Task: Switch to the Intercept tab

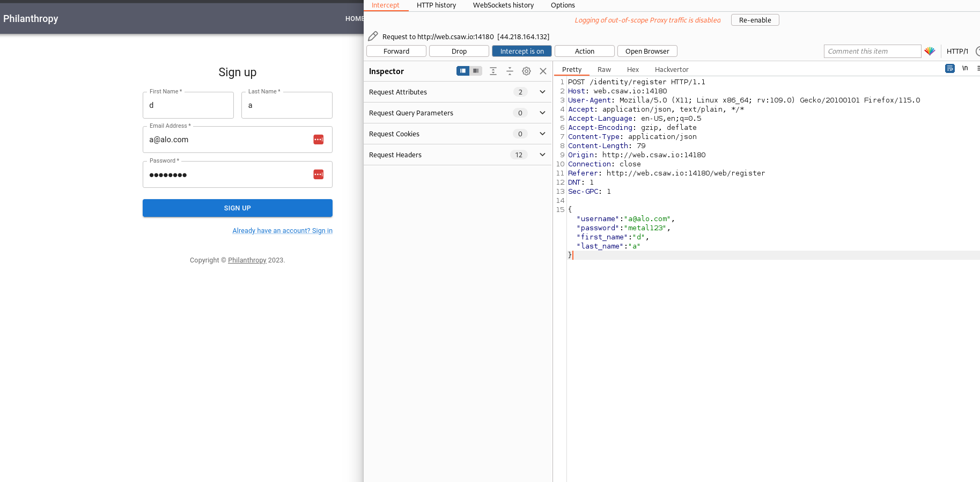Action: [386, 5]
